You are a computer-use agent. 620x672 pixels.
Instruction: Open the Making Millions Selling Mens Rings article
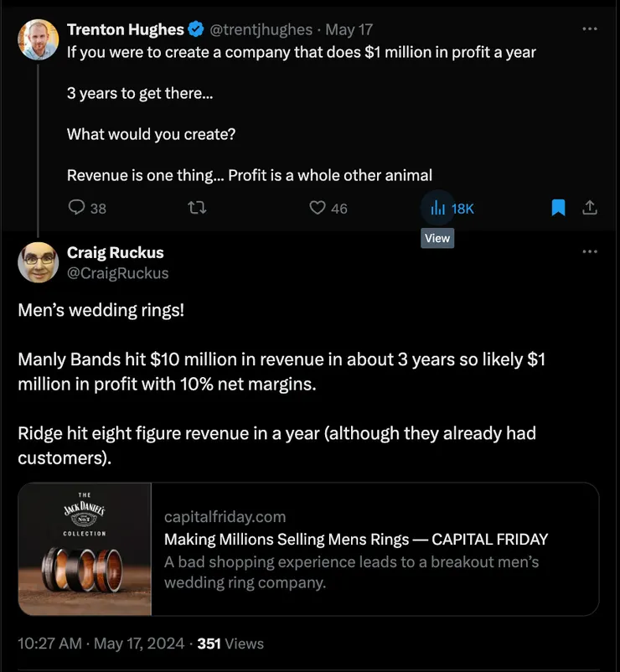click(356, 540)
